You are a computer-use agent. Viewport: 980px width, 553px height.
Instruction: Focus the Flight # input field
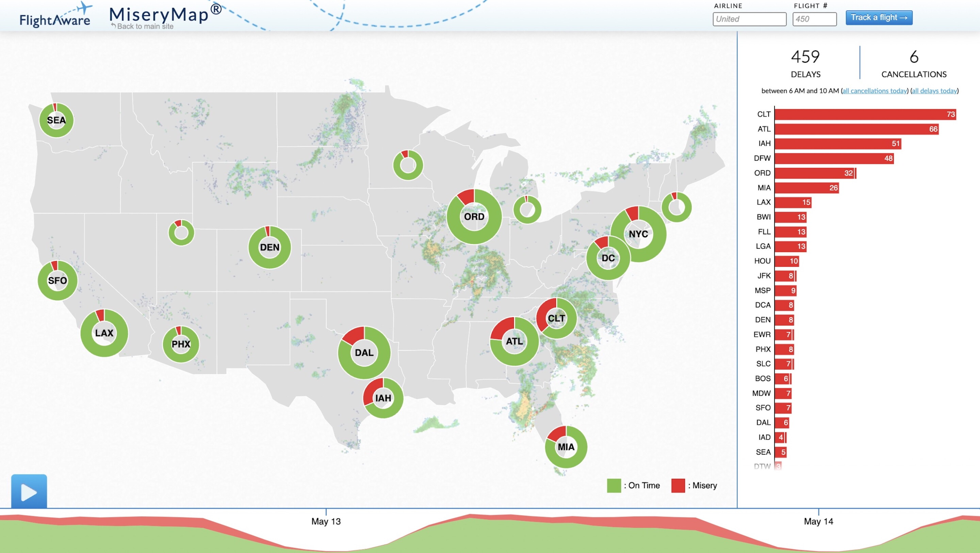(x=814, y=19)
